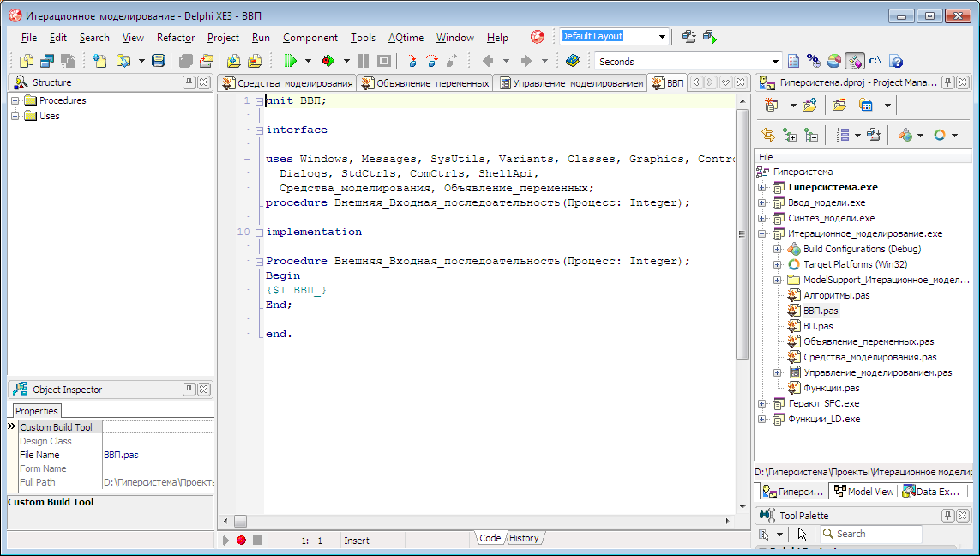Click the Save All disk icon

point(159,61)
